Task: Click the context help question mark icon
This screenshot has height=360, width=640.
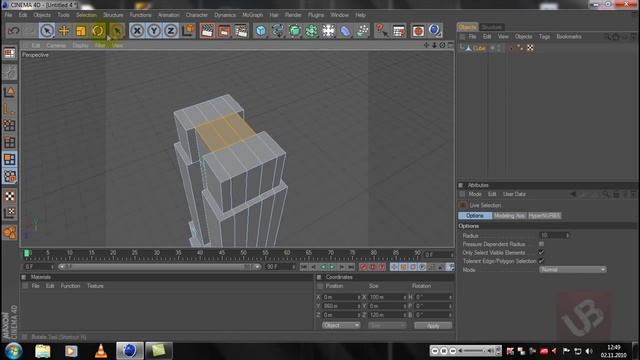Action: pos(382,31)
